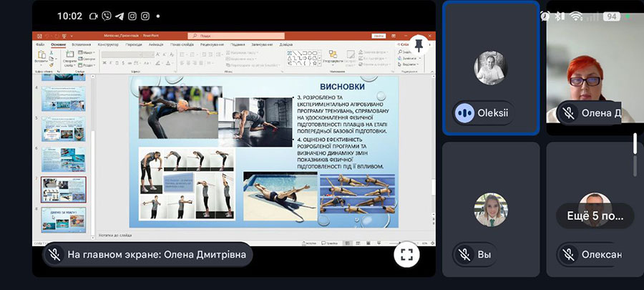Select slide 4 thumbnail

pyautogui.click(x=63, y=99)
